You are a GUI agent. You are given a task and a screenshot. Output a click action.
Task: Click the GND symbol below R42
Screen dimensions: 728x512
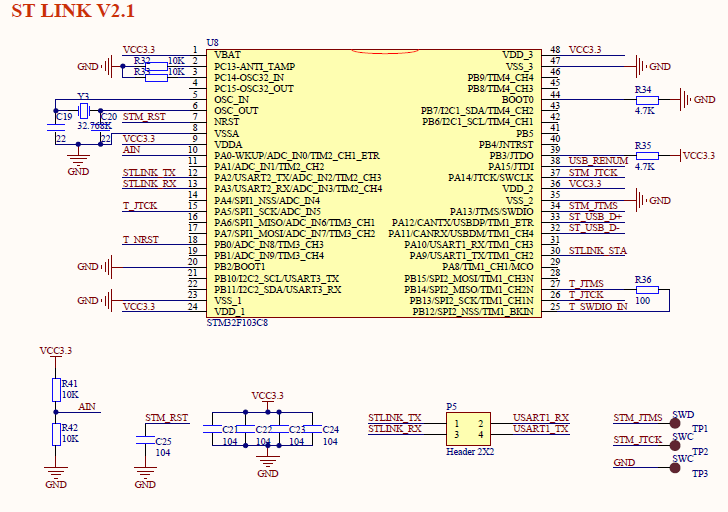coord(56,472)
